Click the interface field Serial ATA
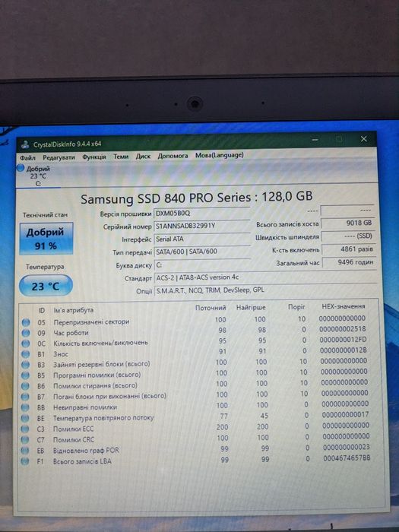Image resolution: width=399 pixels, height=532 pixels. [x=202, y=239]
